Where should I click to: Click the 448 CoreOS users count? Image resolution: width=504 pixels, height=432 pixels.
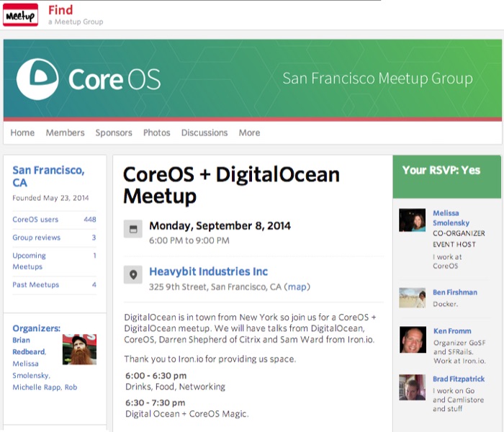click(x=90, y=220)
